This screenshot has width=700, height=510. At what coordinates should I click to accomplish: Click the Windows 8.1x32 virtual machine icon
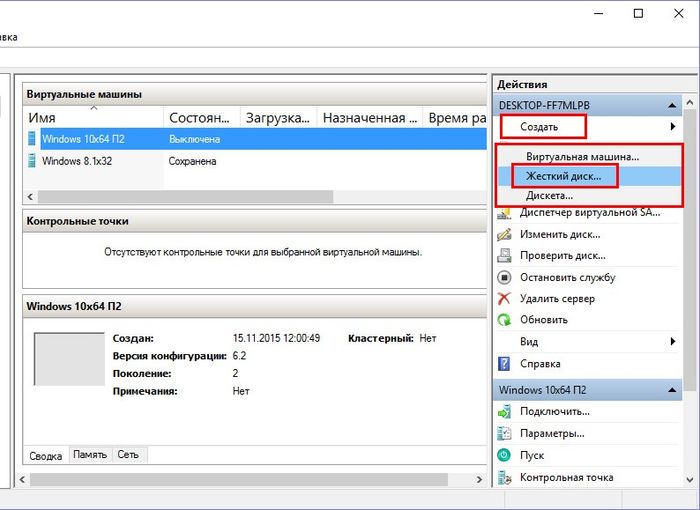34,161
